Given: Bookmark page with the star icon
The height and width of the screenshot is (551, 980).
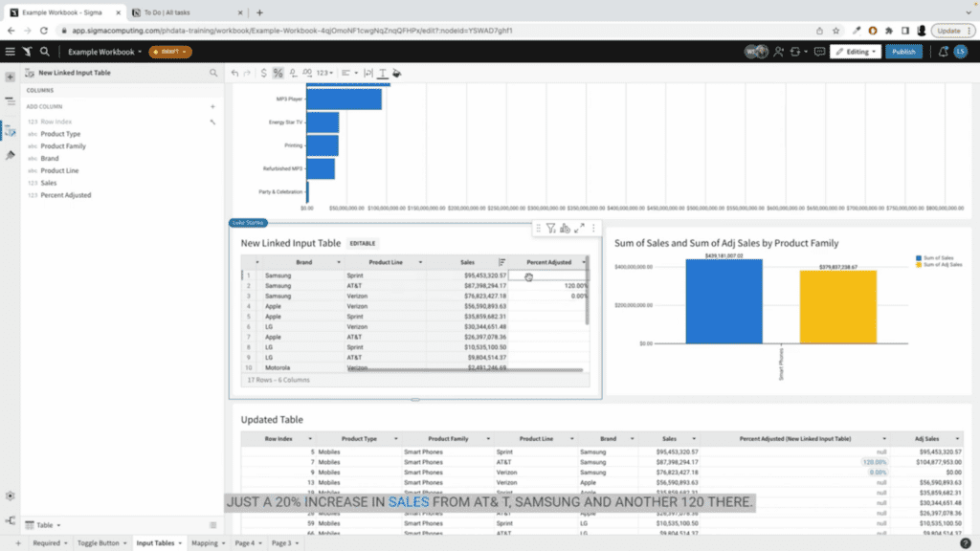Looking at the screenshot, I should pos(835,31).
